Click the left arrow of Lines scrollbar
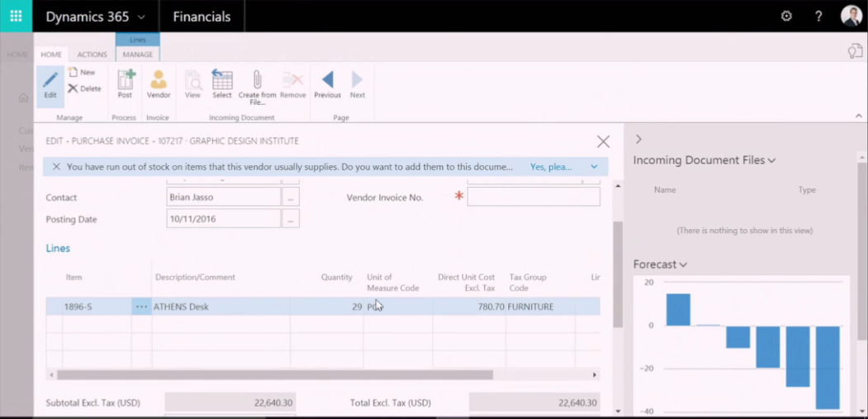 pos(51,375)
